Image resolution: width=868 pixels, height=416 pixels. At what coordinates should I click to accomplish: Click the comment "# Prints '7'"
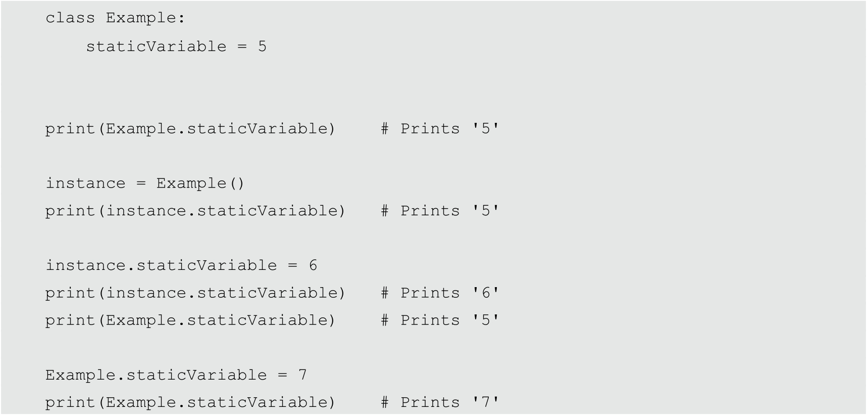click(x=440, y=402)
